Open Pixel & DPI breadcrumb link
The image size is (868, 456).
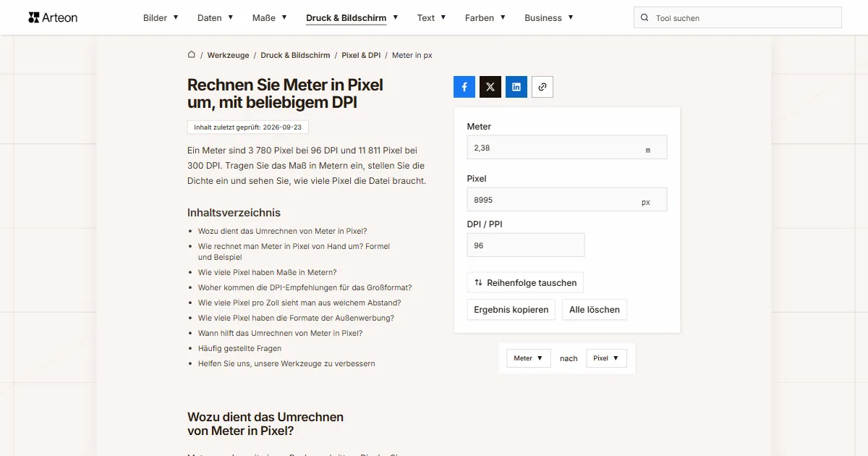click(361, 55)
